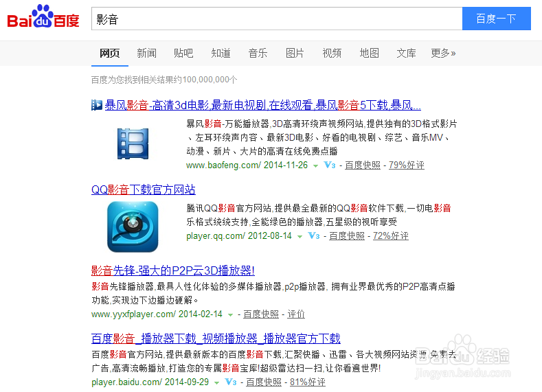Switch to the 视频 tab
The image size is (542, 392).
[x=332, y=53]
